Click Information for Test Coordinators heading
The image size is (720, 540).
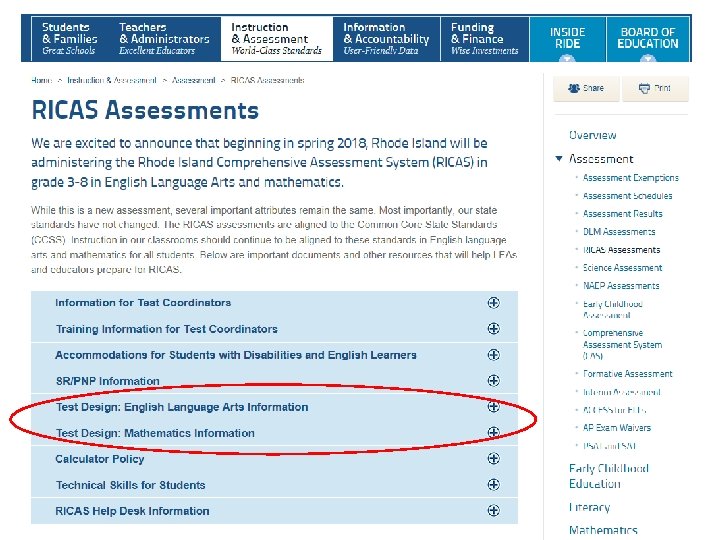coord(143,303)
